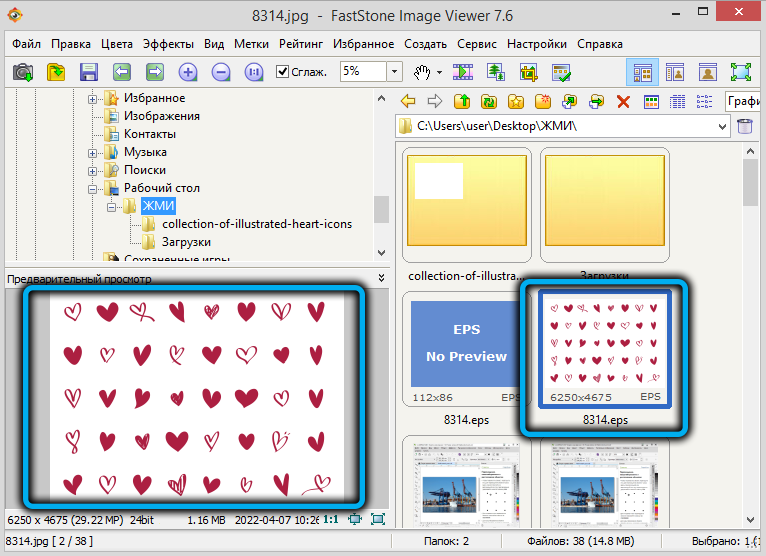Click the acquire from camera icon
The height and width of the screenshot is (556, 766).
[23, 72]
